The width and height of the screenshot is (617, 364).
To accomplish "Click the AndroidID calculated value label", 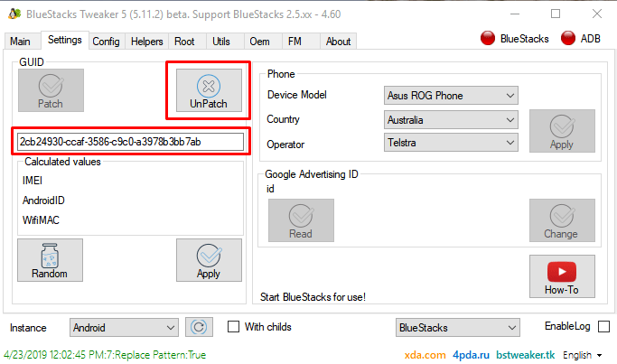I will tap(43, 201).
